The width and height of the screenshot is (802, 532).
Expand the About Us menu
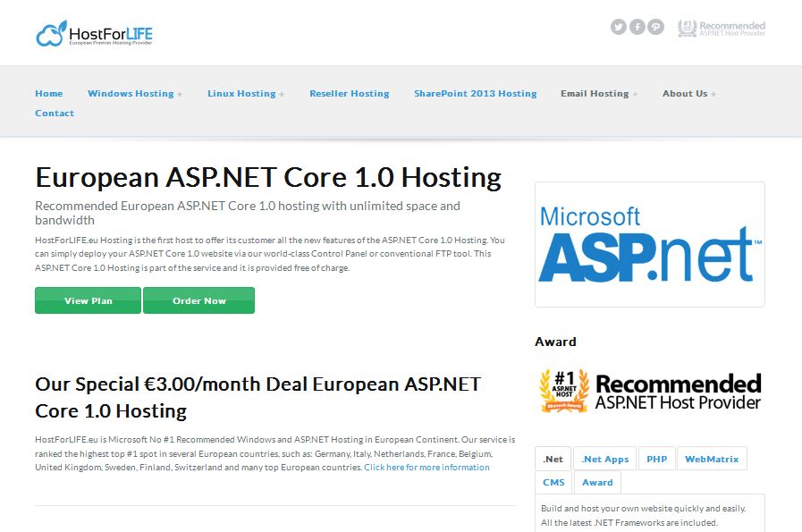pos(689,94)
